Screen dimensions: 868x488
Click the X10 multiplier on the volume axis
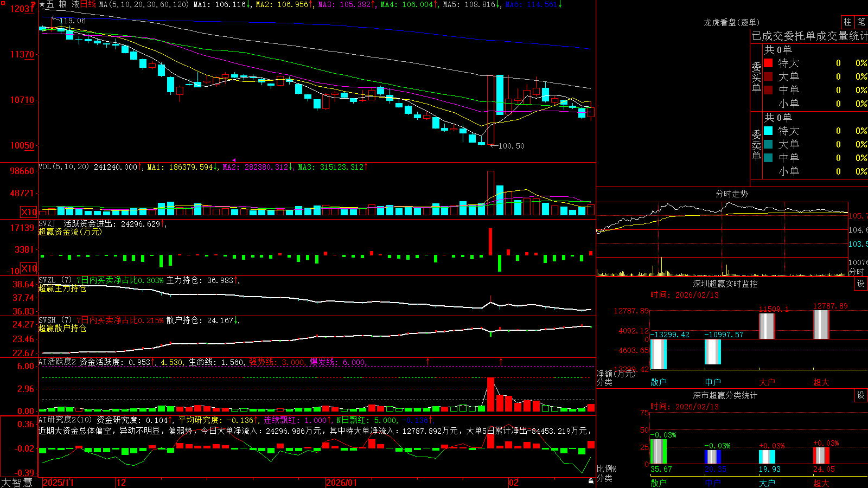pos(29,212)
